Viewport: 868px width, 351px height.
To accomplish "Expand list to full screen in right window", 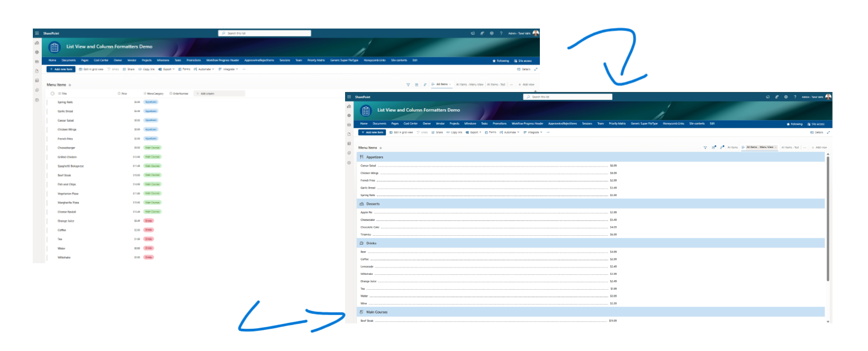I will click(x=828, y=132).
